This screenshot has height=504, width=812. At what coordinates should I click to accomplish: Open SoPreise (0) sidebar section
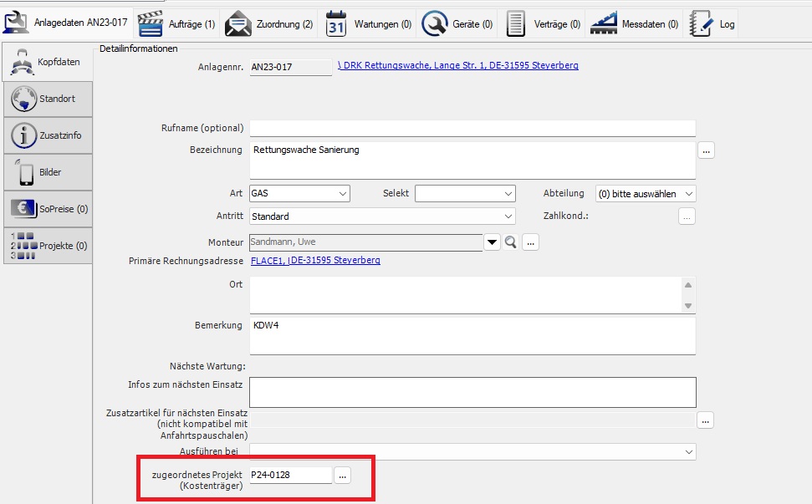[x=47, y=209]
